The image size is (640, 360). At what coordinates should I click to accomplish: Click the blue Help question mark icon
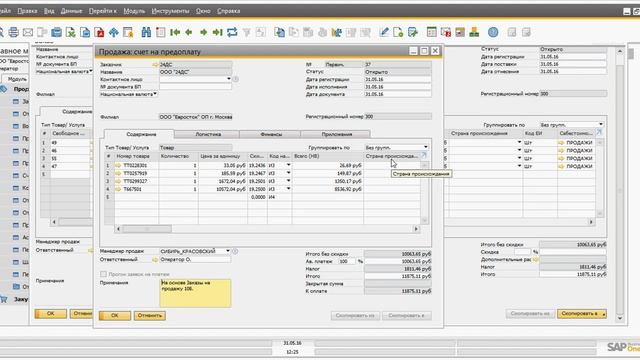(493, 32)
